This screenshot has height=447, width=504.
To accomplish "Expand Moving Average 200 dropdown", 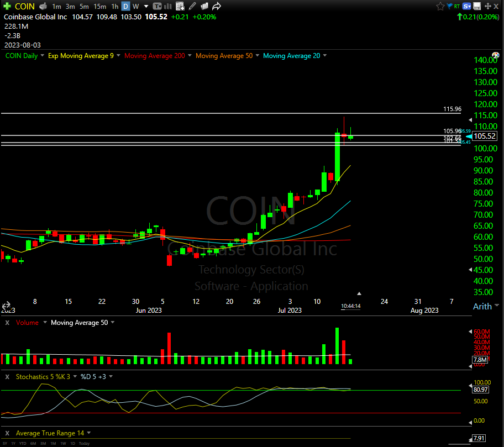I will tap(190, 55).
